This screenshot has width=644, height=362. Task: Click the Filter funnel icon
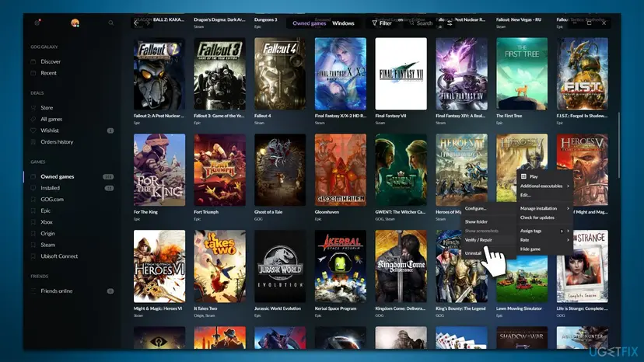click(x=374, y=23)
